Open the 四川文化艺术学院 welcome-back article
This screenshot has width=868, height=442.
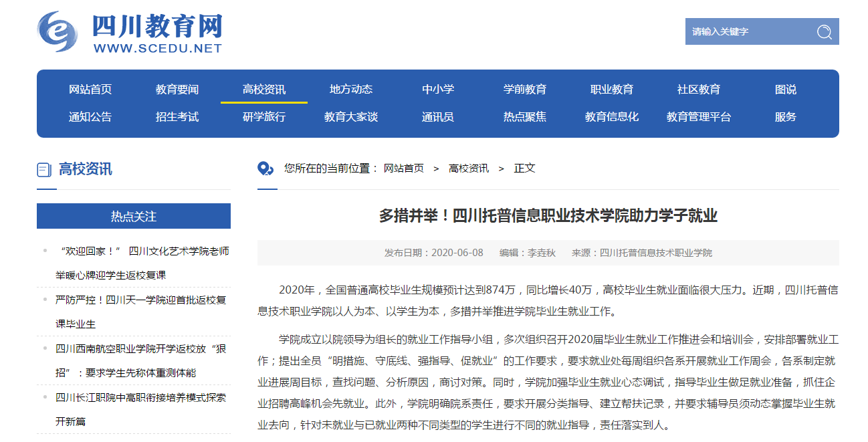[142, 251]
